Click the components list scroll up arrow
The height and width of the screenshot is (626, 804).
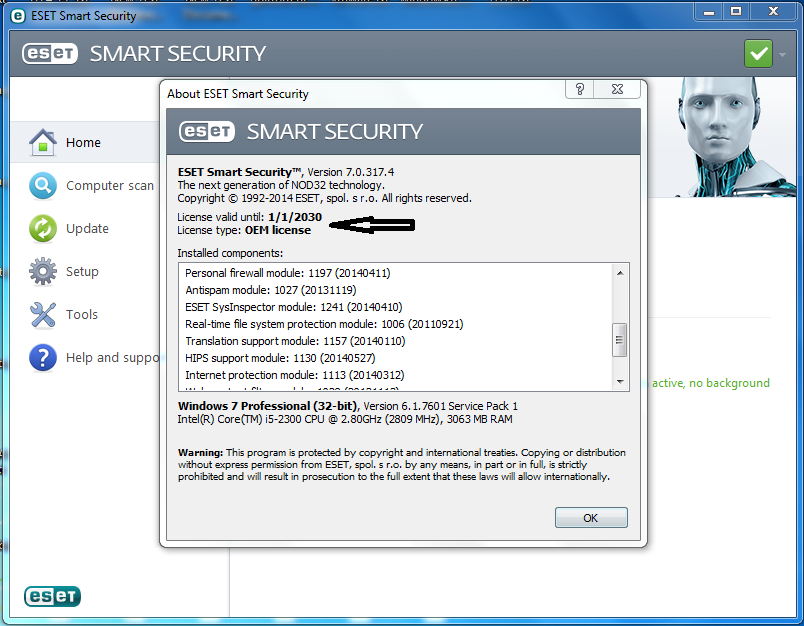point(620,273)
